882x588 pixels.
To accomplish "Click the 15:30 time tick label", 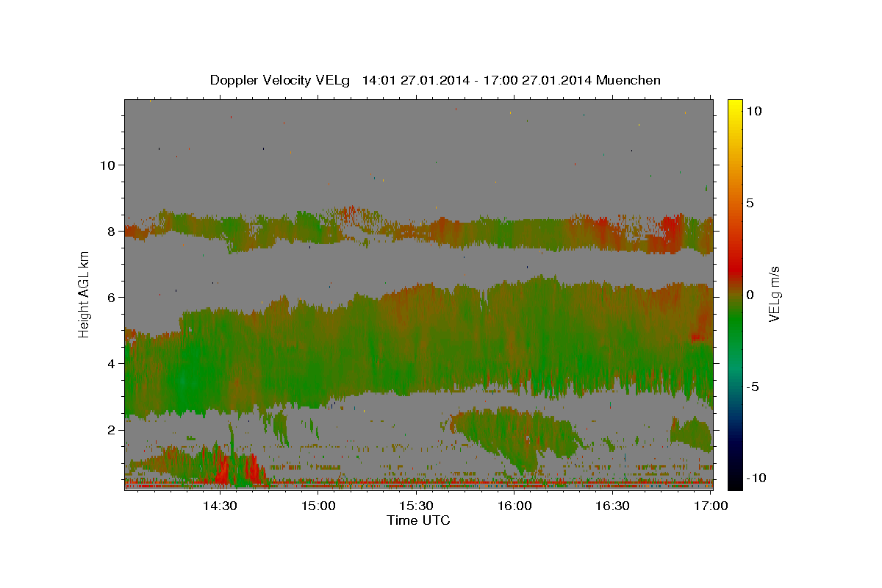I will (416, 506).
